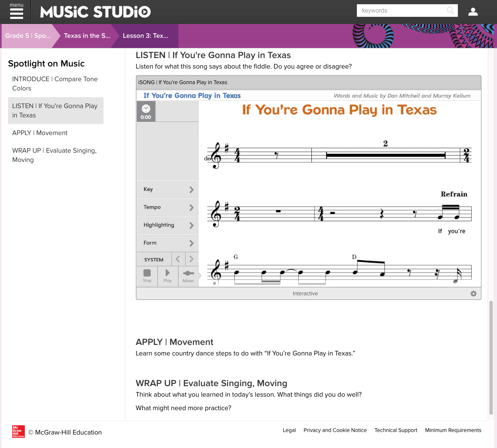497x448 pixels.
Task: Click the © McGraw-Hill Education text
Action: click(x=65, y=432)
